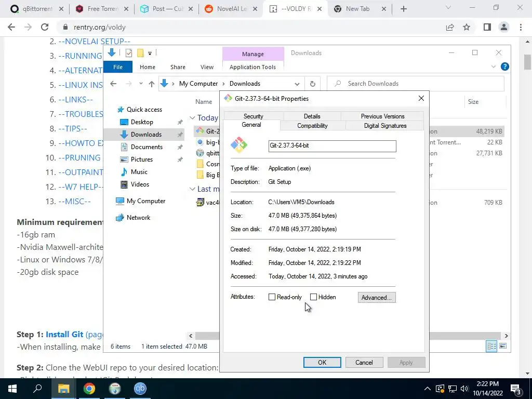Viewport: 532px width, 399px height.
Task: Refresh the Downloads folder
Action: (312, 84)
